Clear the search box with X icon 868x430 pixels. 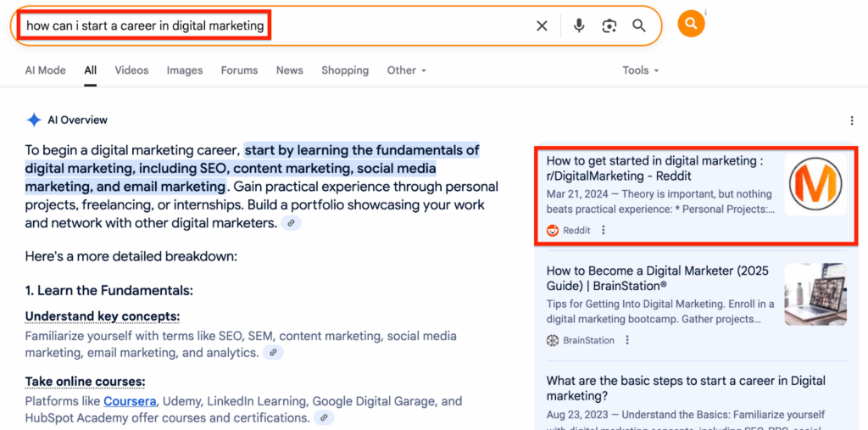[x=542, y=26]
